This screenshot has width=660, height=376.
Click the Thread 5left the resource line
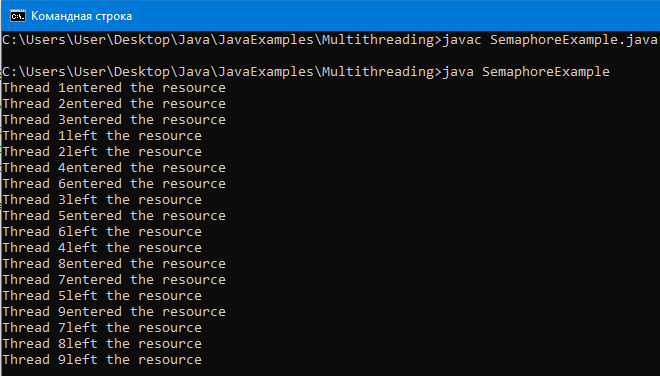pyautogui.click(x=102, y=296)
